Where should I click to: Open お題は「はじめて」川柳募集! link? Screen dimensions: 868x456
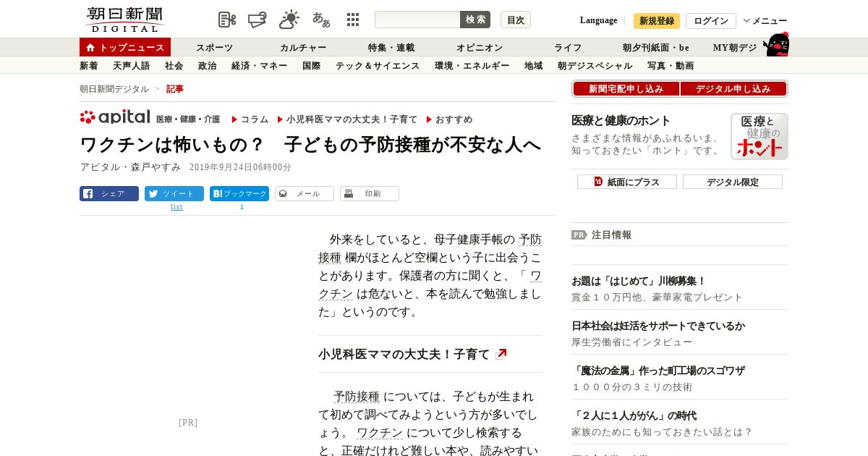(x=639, y=281)
